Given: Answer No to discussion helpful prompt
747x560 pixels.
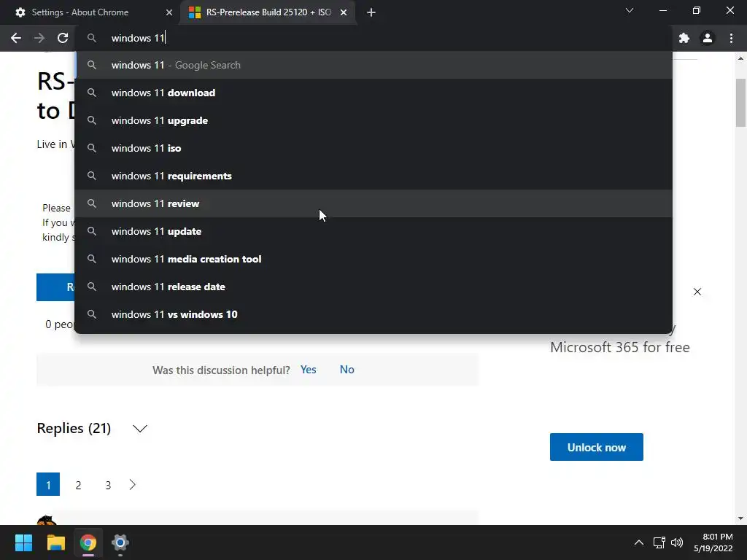Looking at the screenshot, I should coord(347,370).
